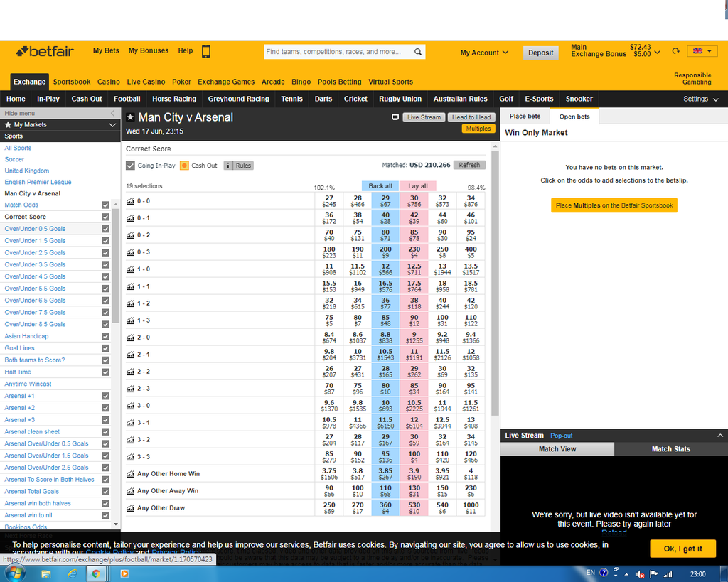
Task: Expand the balance details chevron
Action: coord(658,53)
